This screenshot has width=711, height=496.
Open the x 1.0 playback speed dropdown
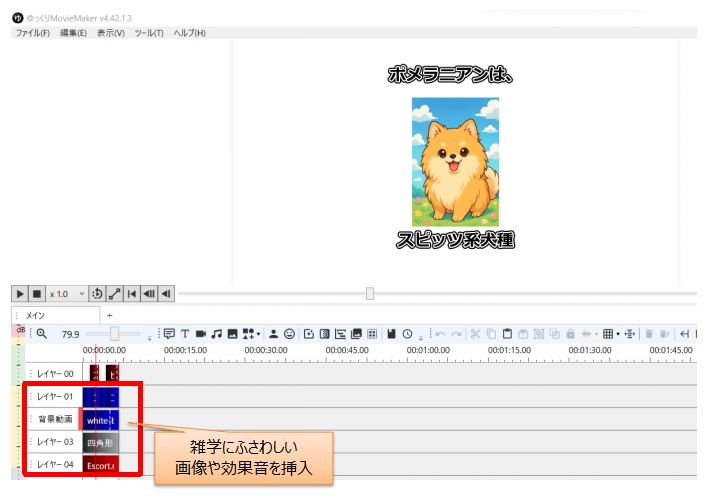coord(67,294)
